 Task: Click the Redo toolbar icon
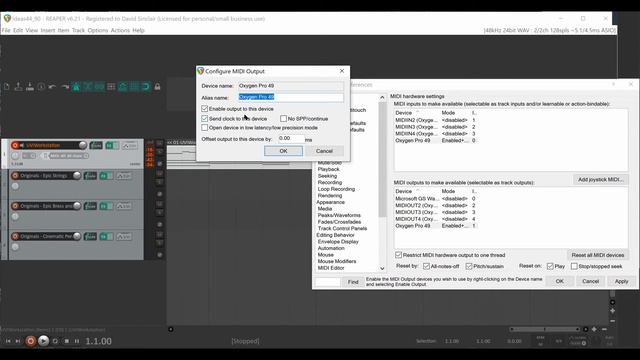click(64, 87)
